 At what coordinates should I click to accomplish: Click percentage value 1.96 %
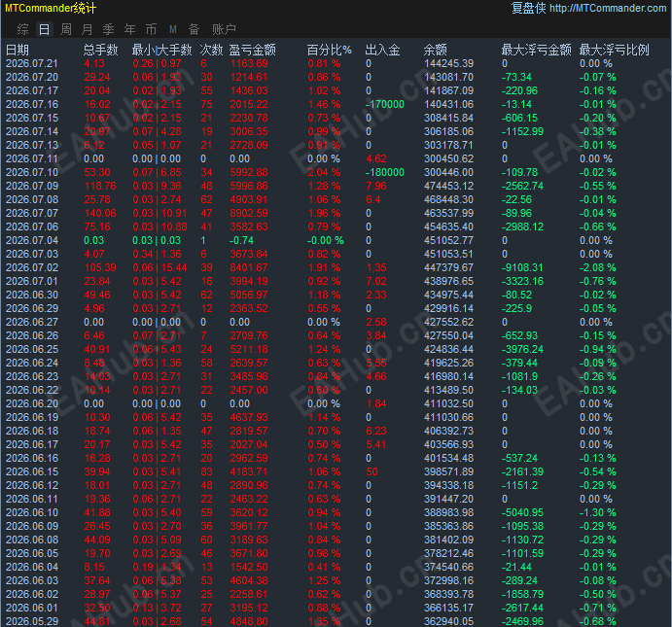tap(324, 213)
